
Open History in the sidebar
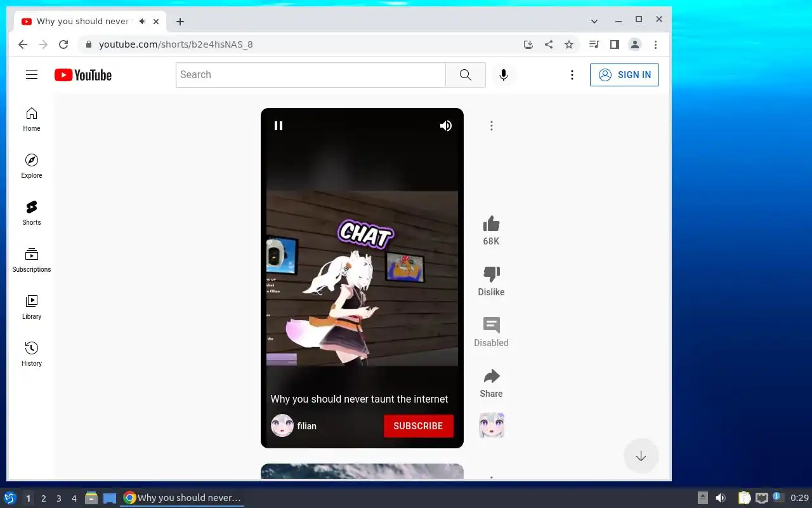[x=32, y=354]
